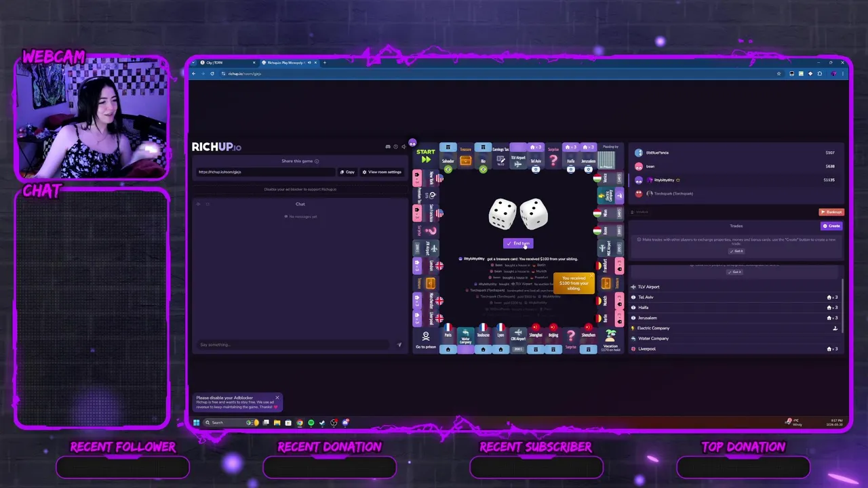Select the Salvador property tile

coord(448,156)
